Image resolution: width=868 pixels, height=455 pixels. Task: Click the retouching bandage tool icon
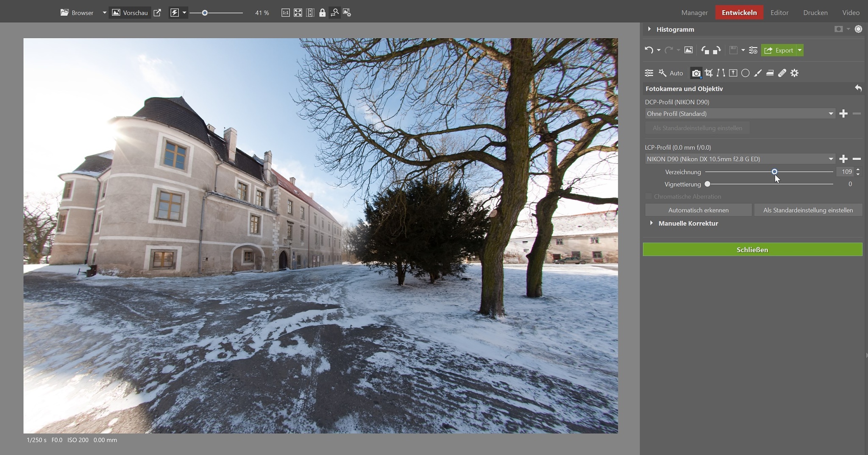(782, 73)
